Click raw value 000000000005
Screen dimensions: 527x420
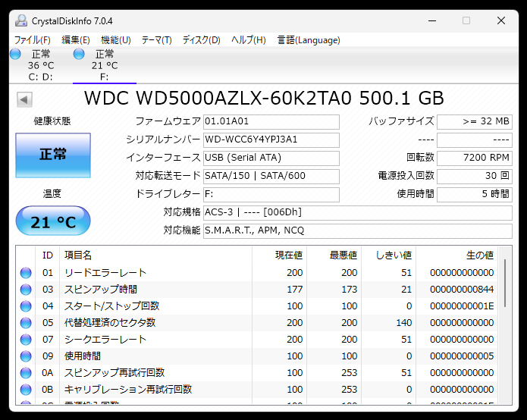click(x=462, y=356)
